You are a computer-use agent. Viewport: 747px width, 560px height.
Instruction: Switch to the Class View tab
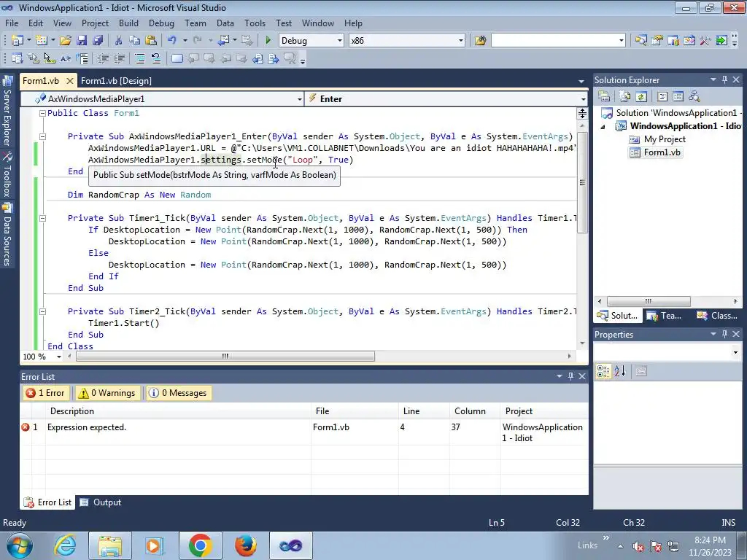(717, 315)
